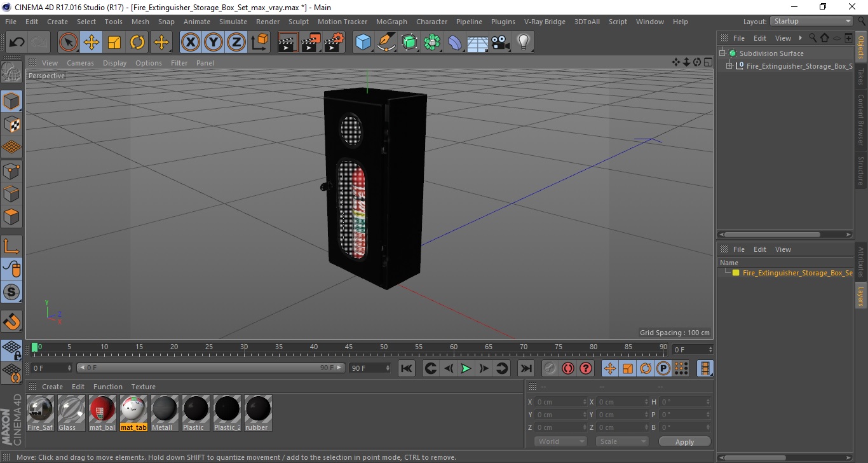
Task: Select the Fire_Extinguisher_Storage_Box layer entry
Action: coord(797,273)
